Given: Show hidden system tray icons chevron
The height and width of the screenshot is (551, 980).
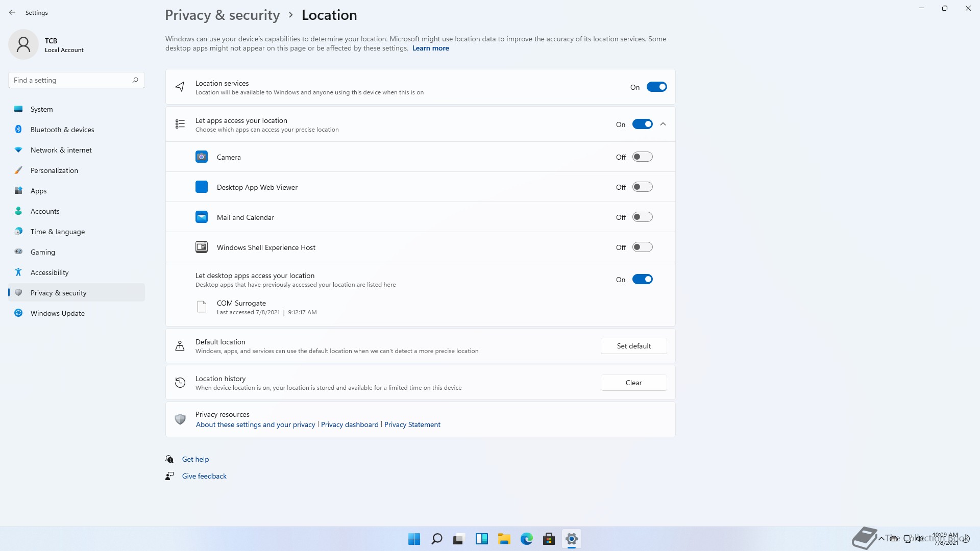Looking at the screenshot, I should [x=881, y=538].
